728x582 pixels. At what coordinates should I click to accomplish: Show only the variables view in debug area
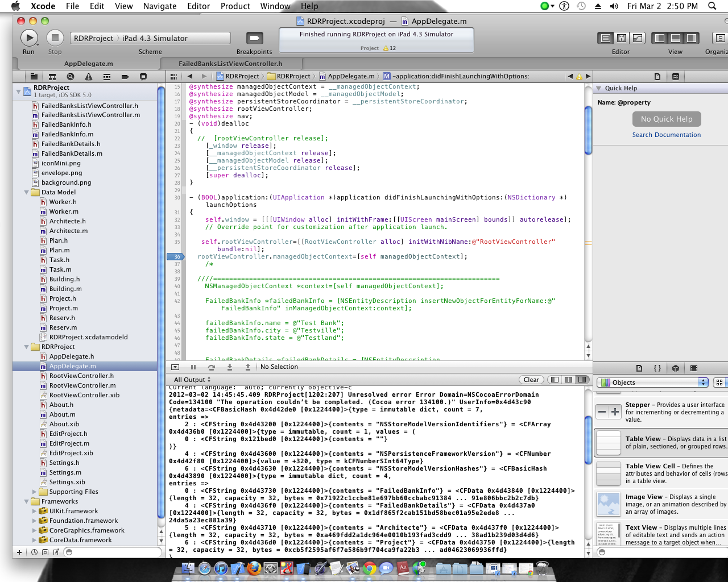tap(555, 380)
